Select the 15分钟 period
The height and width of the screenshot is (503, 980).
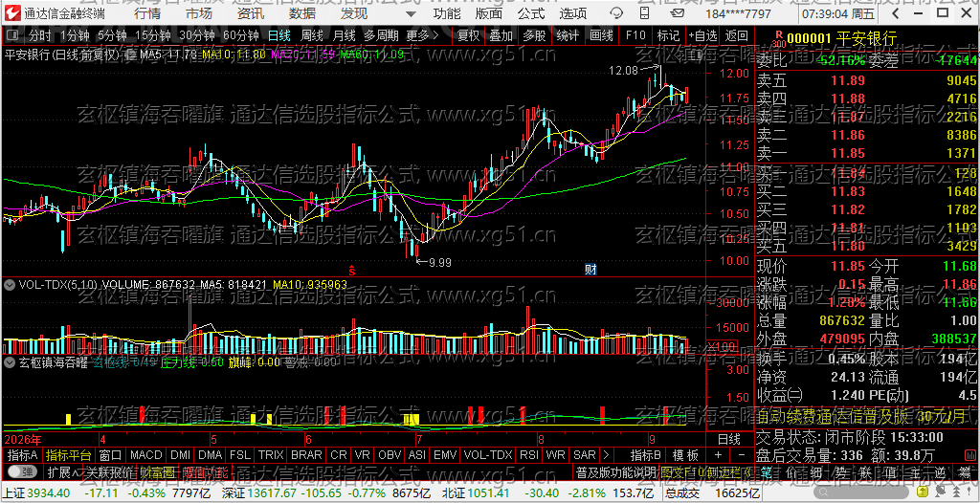(x=152, y=35)
